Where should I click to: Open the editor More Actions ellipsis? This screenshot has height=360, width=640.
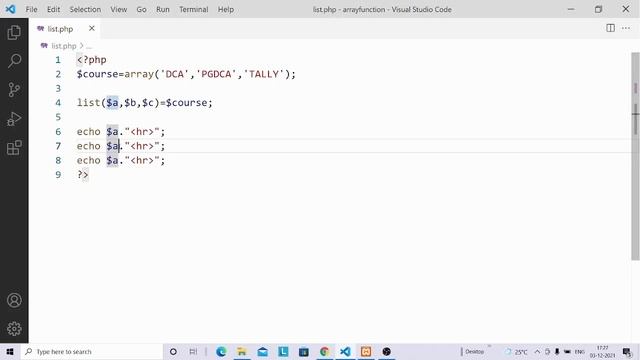coord(626,28)
